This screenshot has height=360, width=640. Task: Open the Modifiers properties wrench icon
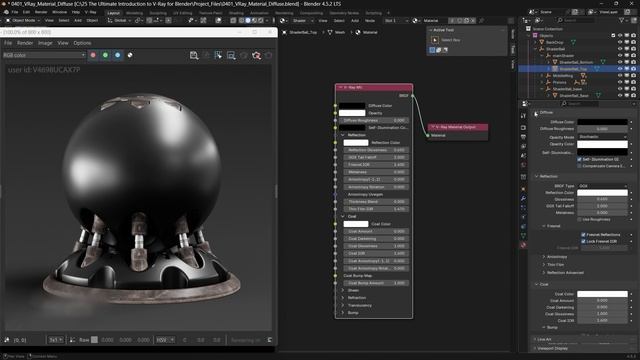coord(524,198)
